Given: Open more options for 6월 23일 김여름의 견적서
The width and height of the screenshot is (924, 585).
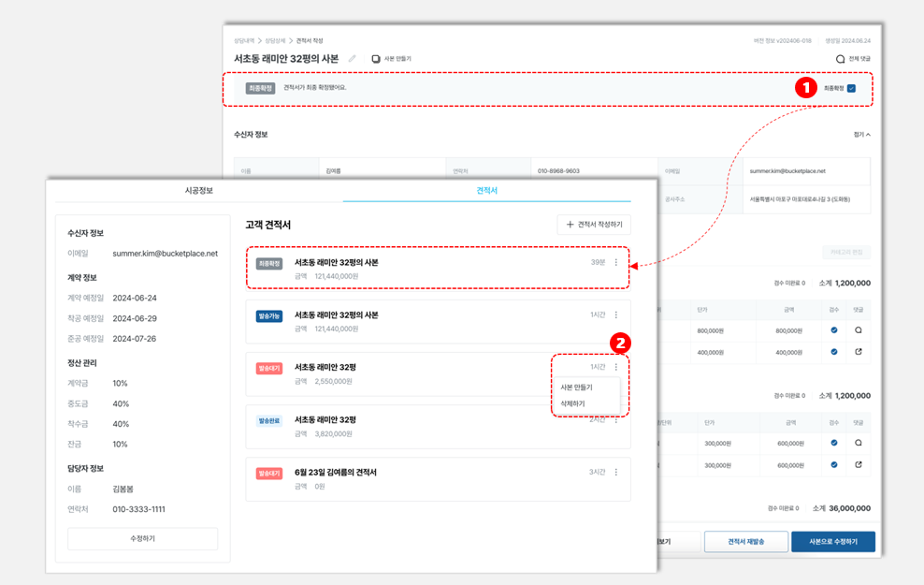Looking at the screenshot, I should click(x=616, y=472).
